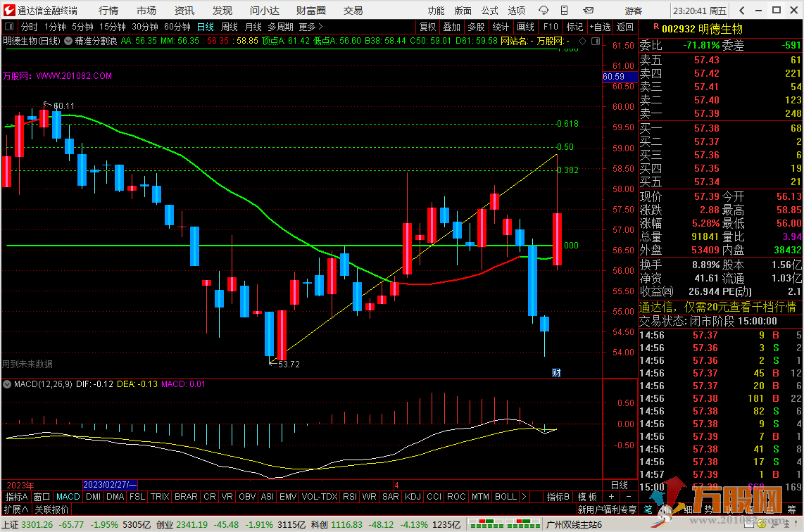Select the BOLL indicator tab
The image size is (804, 532).
(x=505, y=497)
